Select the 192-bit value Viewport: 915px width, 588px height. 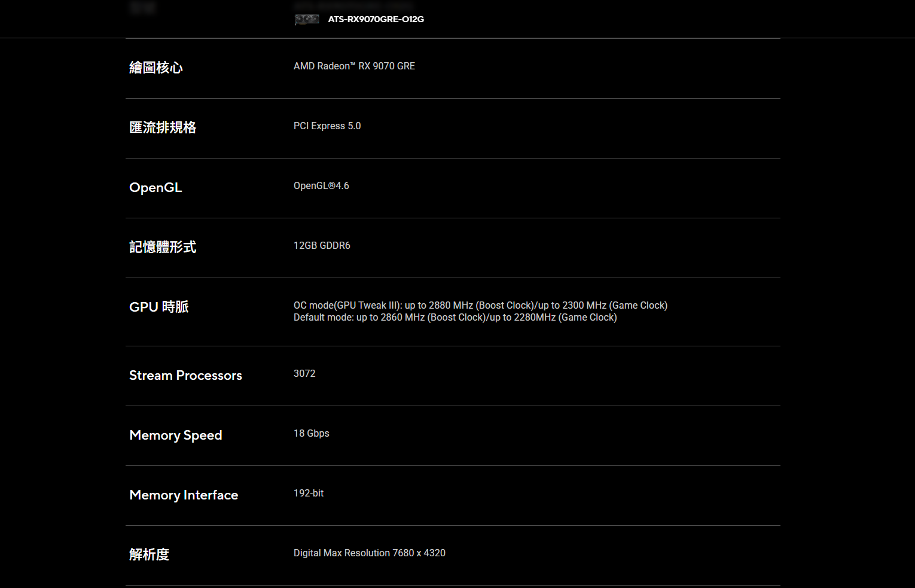(x=309, y=493)
